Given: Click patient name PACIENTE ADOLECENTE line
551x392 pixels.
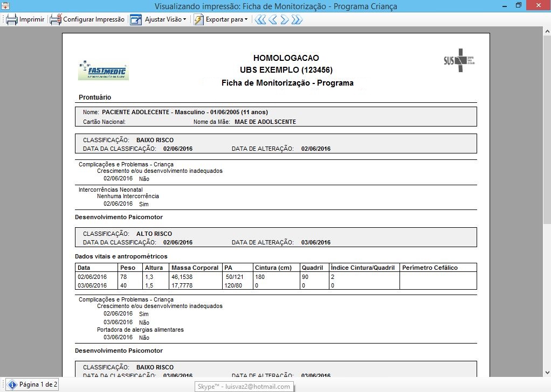Looking at the screenshot, I should pyautogui.click(x=185, y=113).
